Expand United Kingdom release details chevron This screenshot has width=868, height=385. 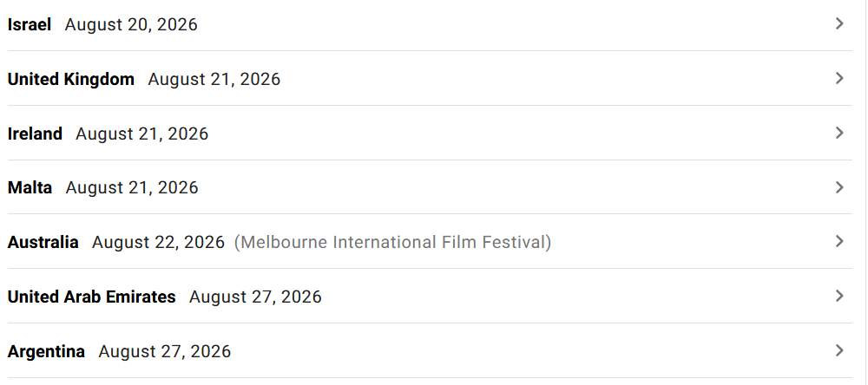pyautogui.click(x=839, y=79)
